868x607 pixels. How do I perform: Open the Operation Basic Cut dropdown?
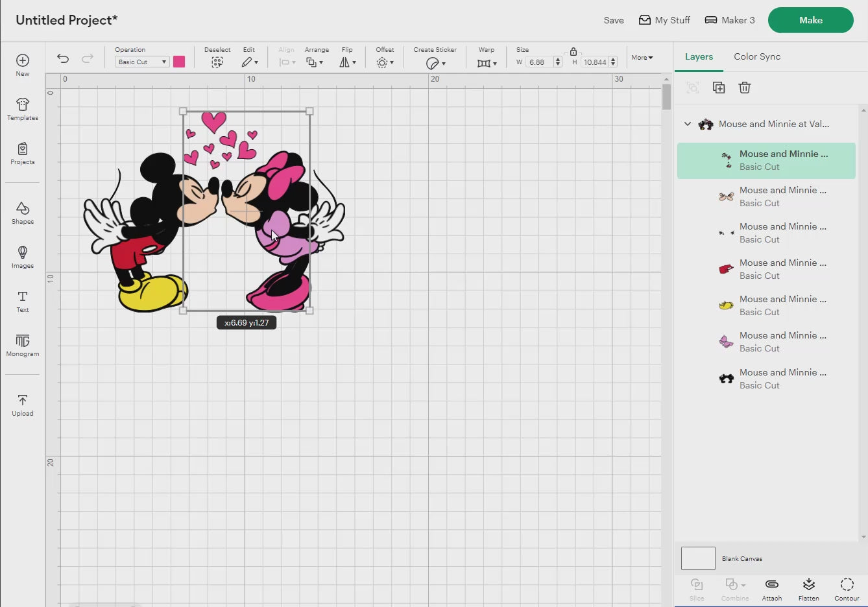click(142, 62)
